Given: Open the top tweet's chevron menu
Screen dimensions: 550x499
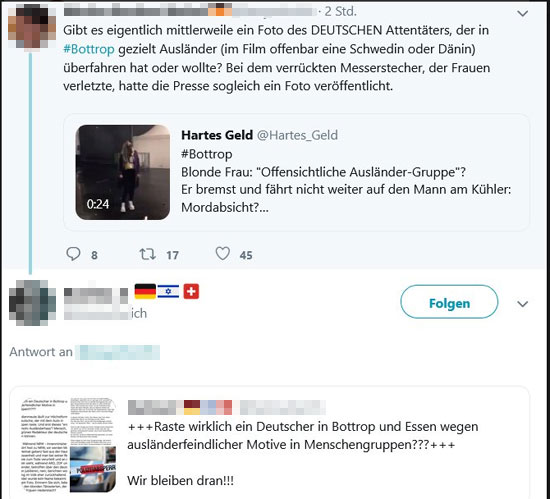Looking at the screenshot, I should tap(523, 13).
